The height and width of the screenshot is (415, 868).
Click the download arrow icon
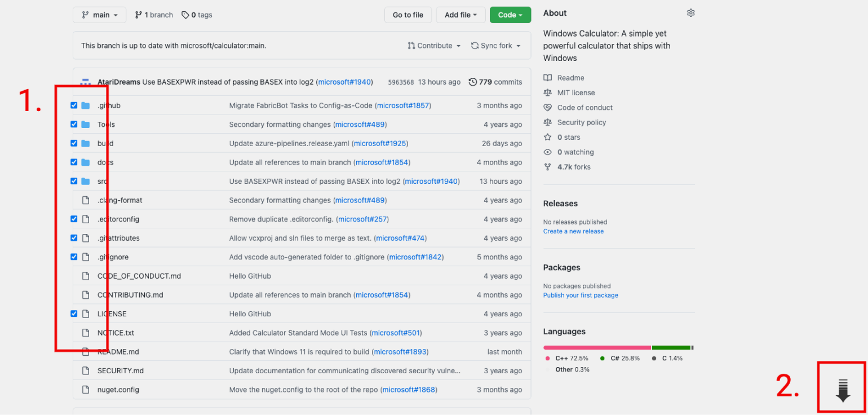click(x=843, y=391)
